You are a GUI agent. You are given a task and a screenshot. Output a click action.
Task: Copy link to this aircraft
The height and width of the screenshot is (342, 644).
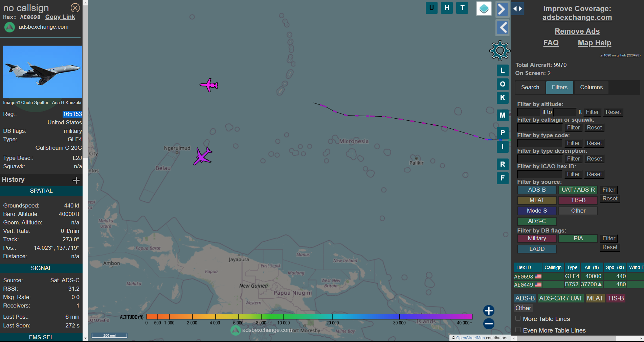click(x=60, y=17)
